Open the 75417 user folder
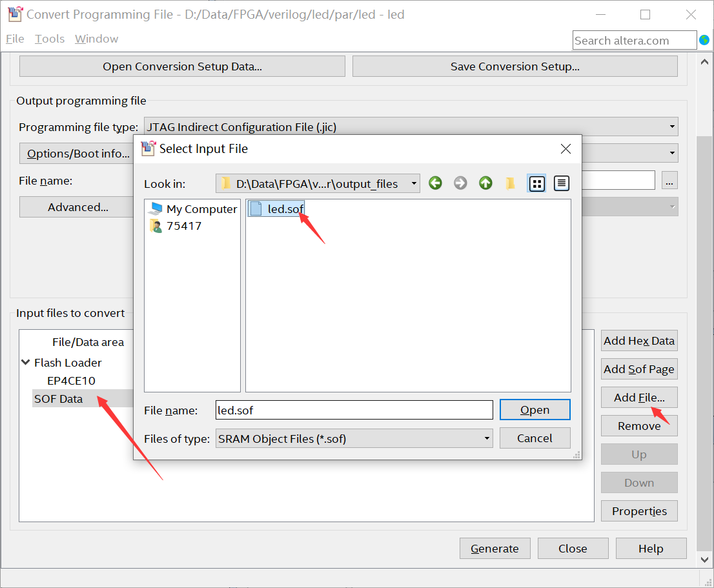The width and height of the screenshot is (714, 588). [x=176, y=226]
